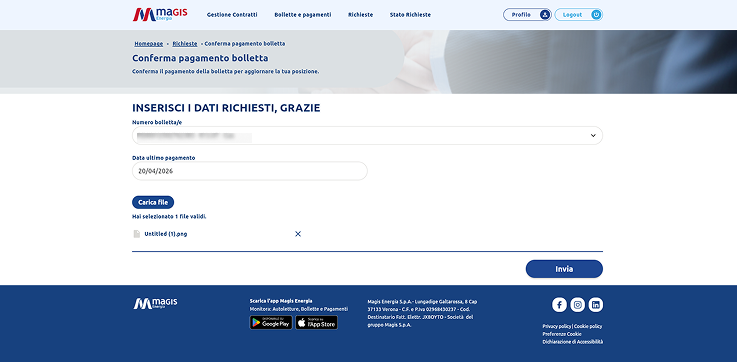This screenshot has height=362, width=737.
Task: Open the Bollette e pagamenti menu
Action: click(x=303, y=15)
